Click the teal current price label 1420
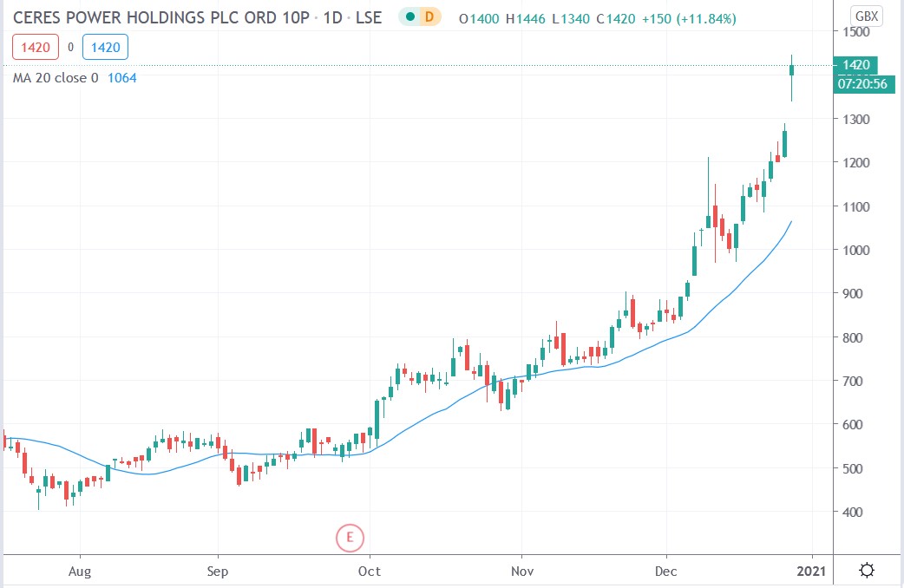This screenshot has height=588, width=904. [857, 65]
